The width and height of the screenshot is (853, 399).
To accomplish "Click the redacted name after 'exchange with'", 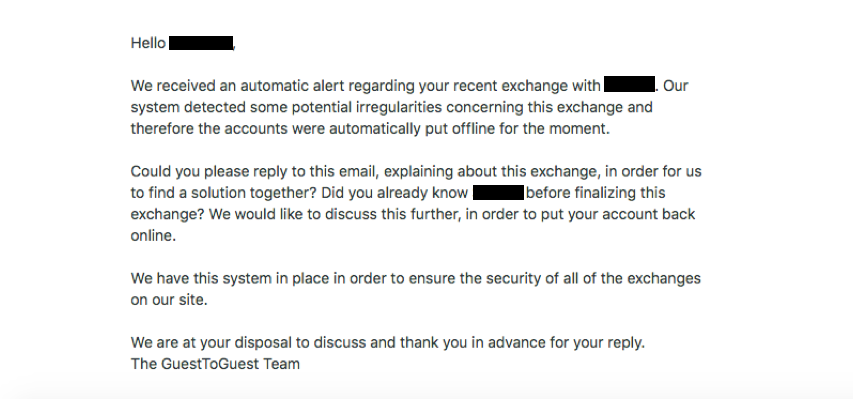I will pyautogui.click(x=629, y=85).
